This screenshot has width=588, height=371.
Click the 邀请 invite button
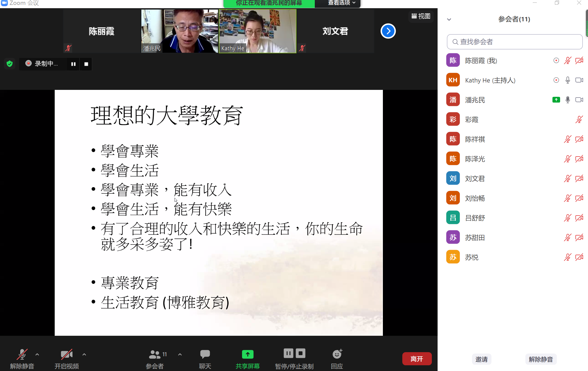(481, 359)
